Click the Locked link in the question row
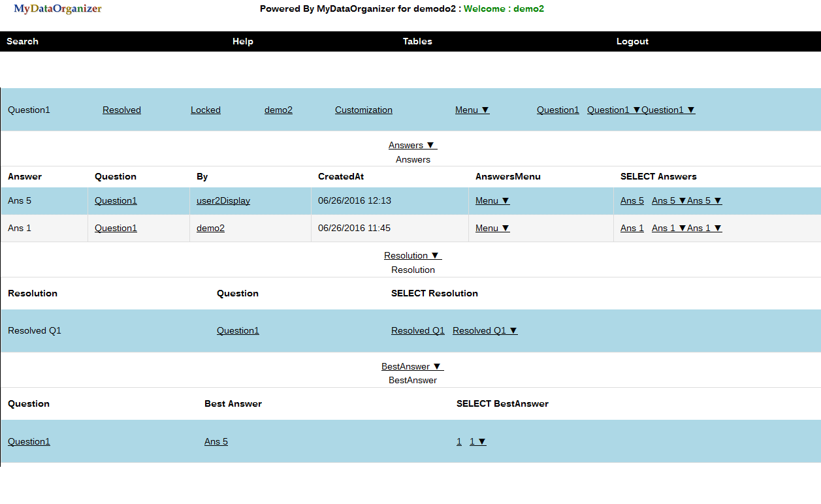821x504 pixels. click(205, 110)
